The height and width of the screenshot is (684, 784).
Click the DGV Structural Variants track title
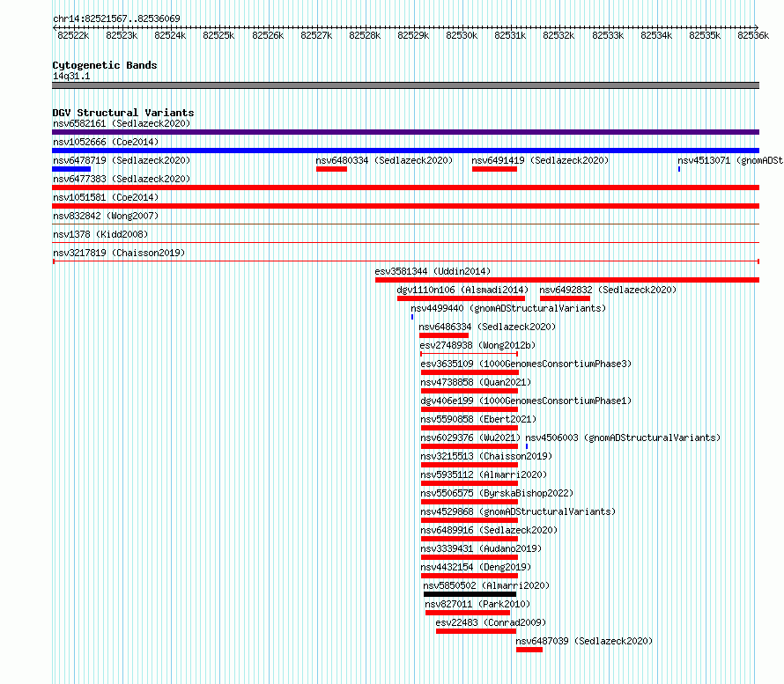[x=123, y=113]
